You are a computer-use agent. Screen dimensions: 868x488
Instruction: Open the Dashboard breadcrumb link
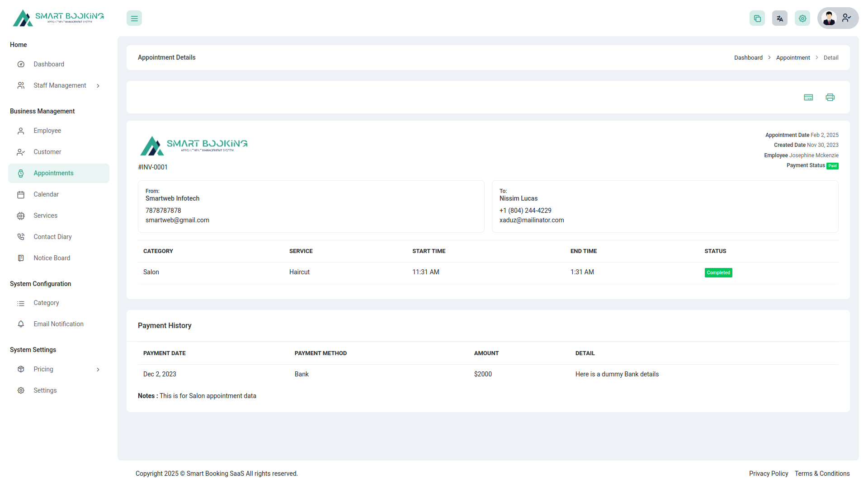748,57
